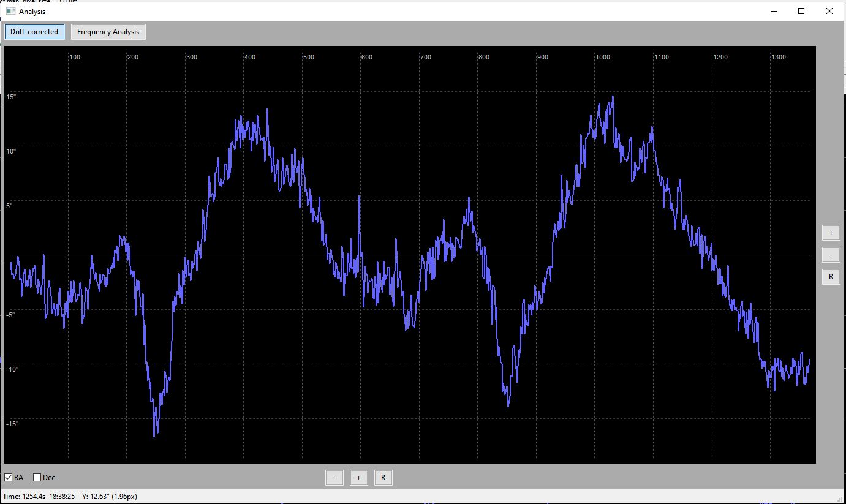The image size is (846, 504).
Task: Click the 100 time axis label
Action: point(75,58)
